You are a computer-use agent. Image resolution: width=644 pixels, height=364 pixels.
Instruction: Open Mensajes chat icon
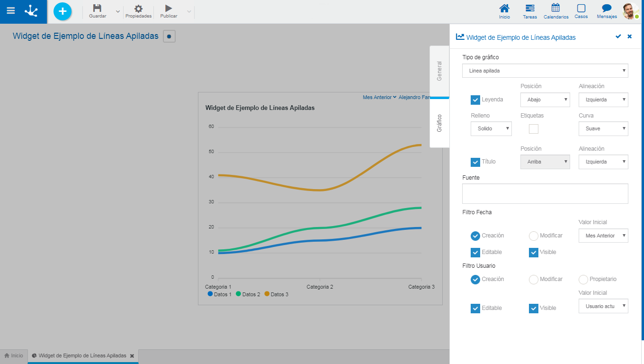[x=607, y=8]
